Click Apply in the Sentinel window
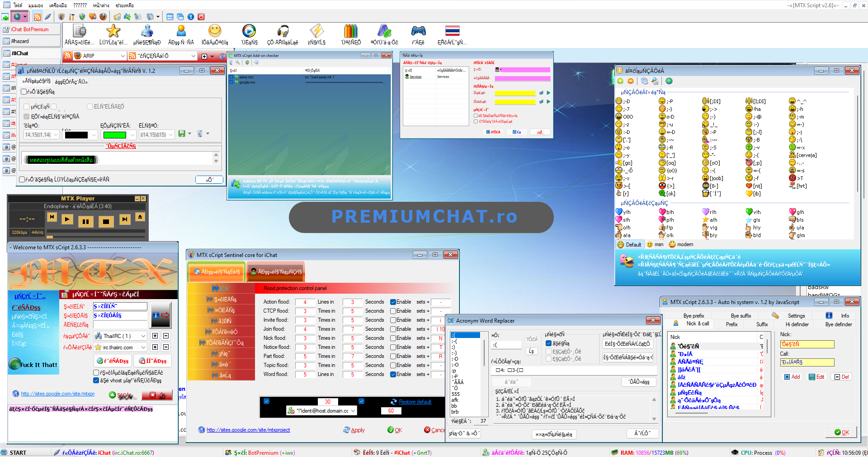 [354, 430]
